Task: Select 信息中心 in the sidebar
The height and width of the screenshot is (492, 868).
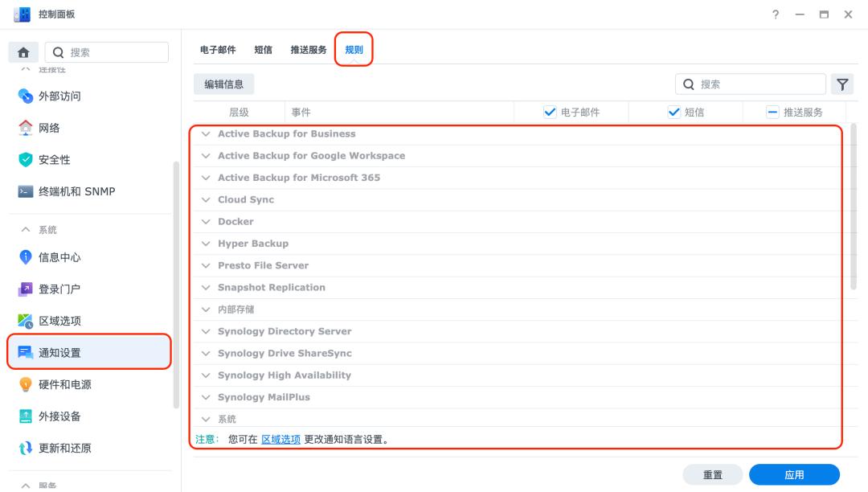Action: click(x=59, y=256)
